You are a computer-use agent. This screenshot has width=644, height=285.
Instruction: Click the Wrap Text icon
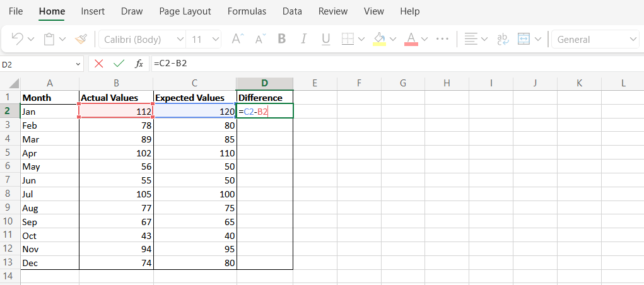pyautogui.click(x=503, y=39)
